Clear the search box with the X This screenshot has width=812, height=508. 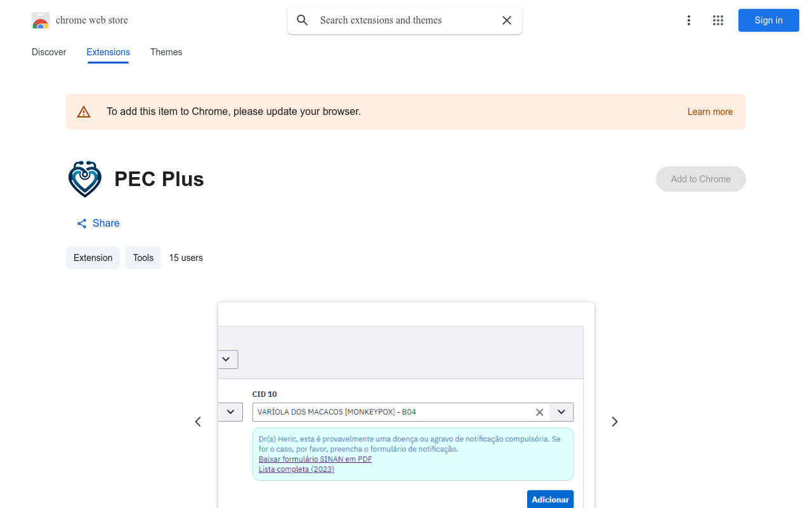coord(507,20)
